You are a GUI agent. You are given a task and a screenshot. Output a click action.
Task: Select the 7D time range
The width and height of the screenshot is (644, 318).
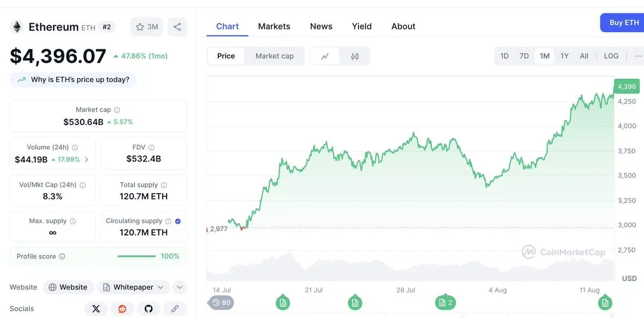[524, 56]
